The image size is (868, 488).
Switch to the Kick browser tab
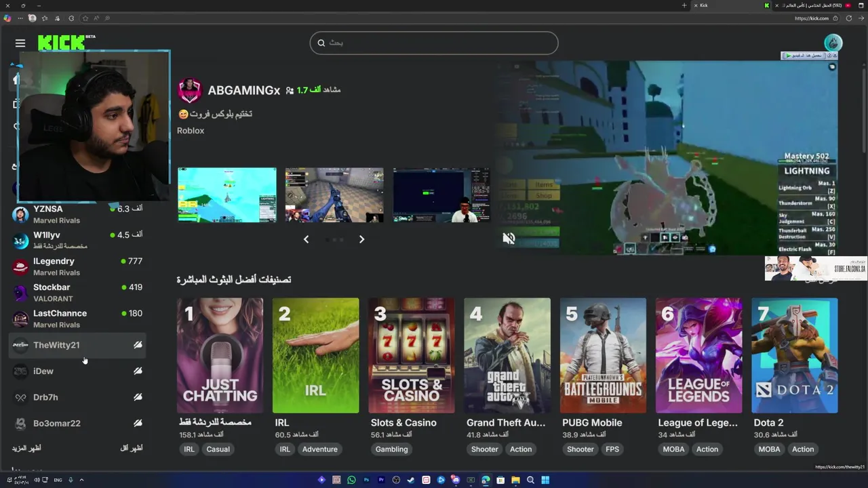[x=732, y=5]
